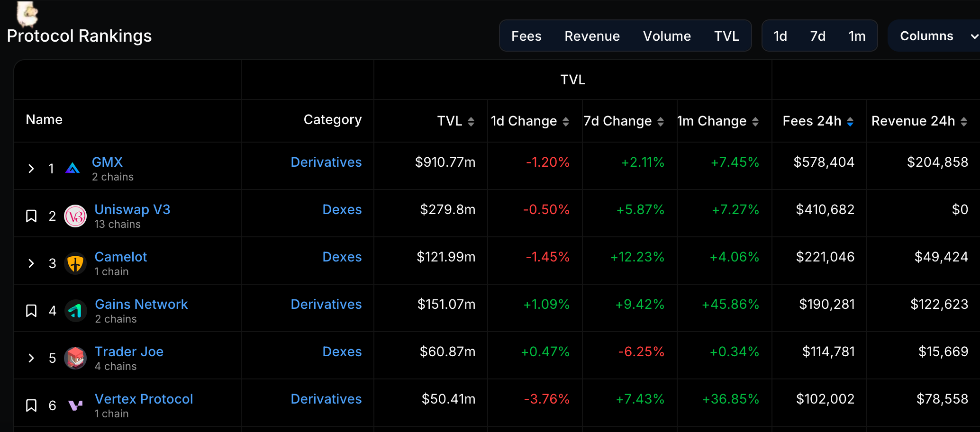
Task: Bookmark the Uniswap V3 row
Action: coord(31,216)
